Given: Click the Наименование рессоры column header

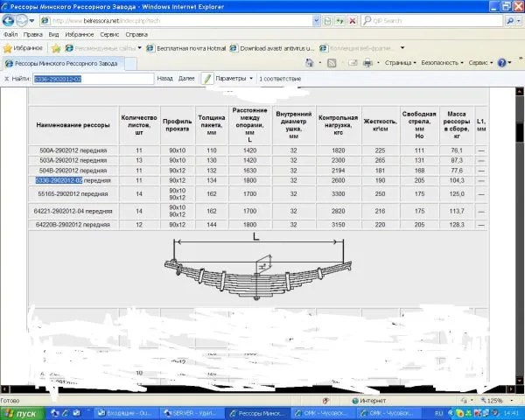Looking at the screenshot, I should [x=73, y=125].
